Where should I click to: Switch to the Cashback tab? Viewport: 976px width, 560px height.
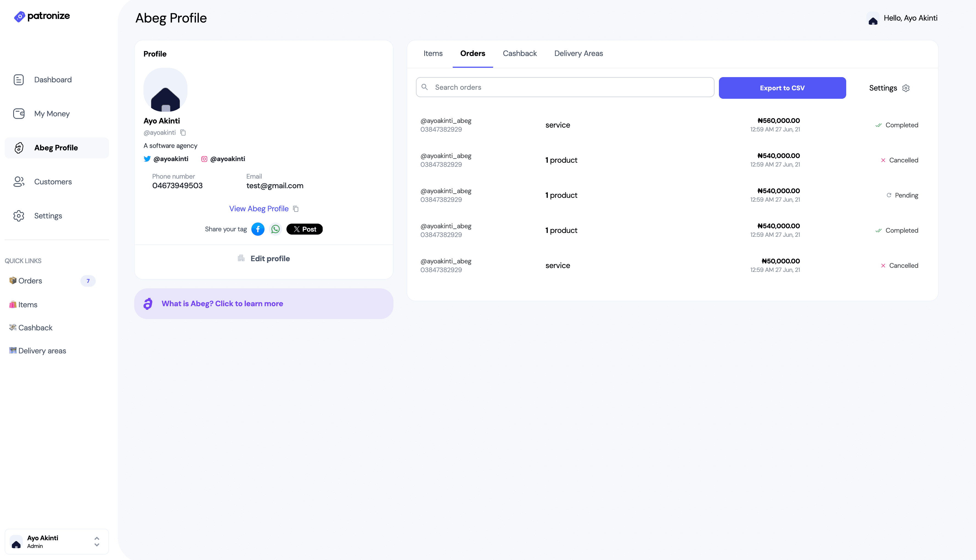pos(519,54)
